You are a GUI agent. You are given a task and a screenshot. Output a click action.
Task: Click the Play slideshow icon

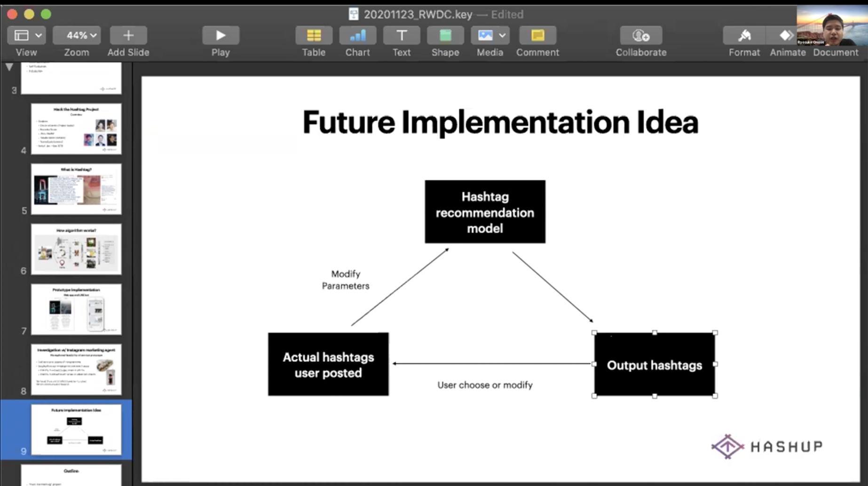pos(220,36)
